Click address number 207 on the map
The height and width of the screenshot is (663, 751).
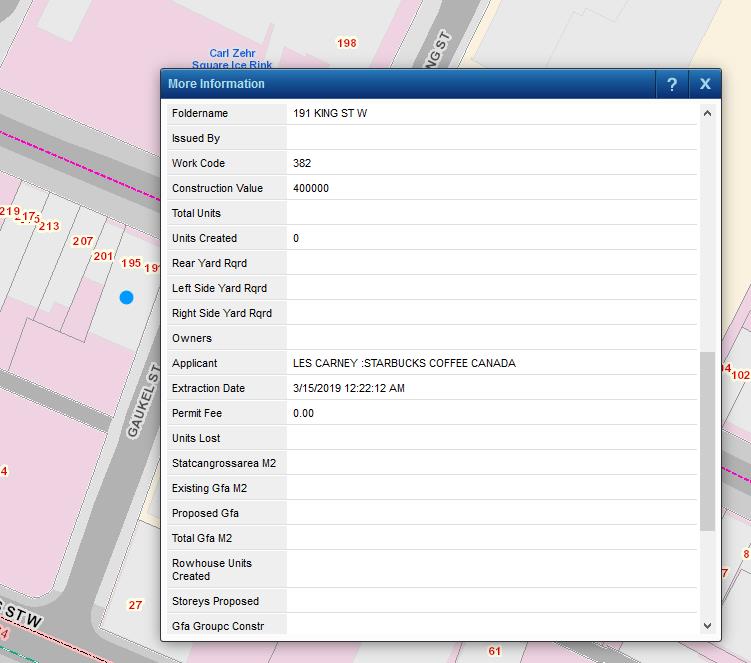(83, 241)
